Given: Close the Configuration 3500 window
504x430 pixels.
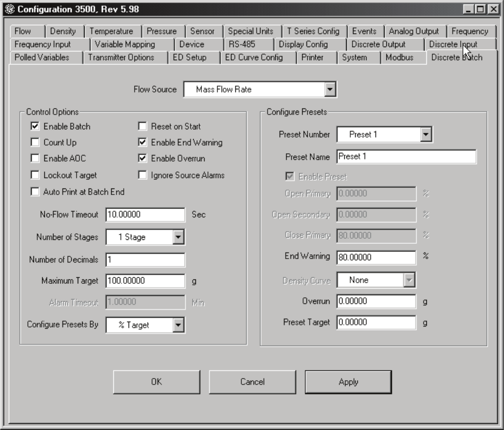Looking at the screenshot, I should click(x=494, y=9).
